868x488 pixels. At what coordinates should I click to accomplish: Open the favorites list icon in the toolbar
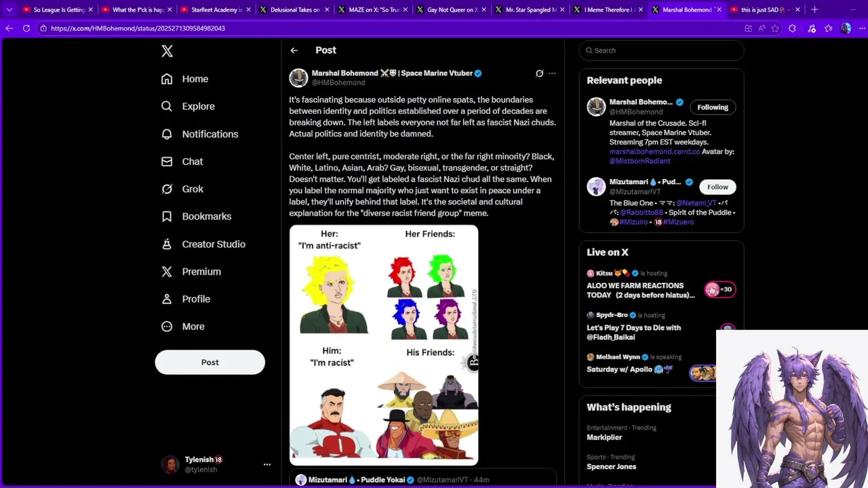(x=828, y=28)
